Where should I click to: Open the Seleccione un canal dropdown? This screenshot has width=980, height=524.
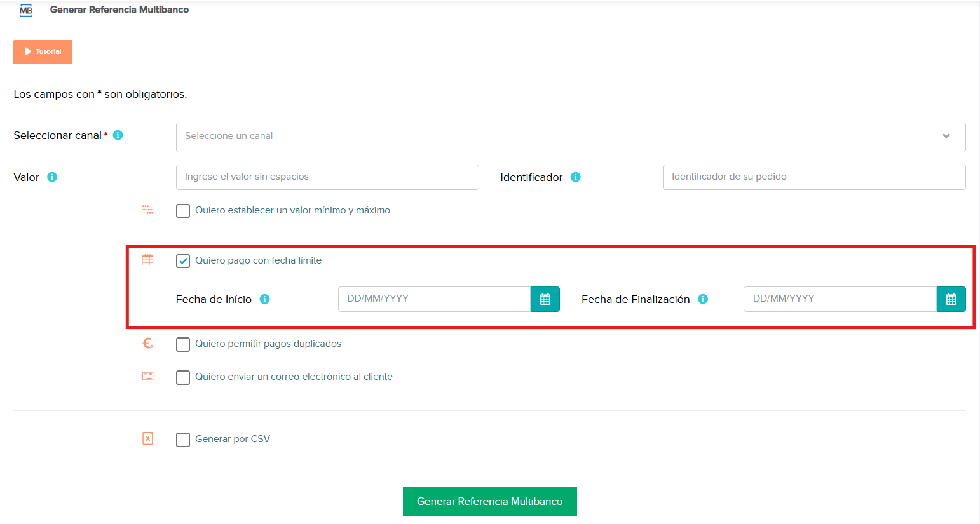pyautogui.click(x=571, y=137)
